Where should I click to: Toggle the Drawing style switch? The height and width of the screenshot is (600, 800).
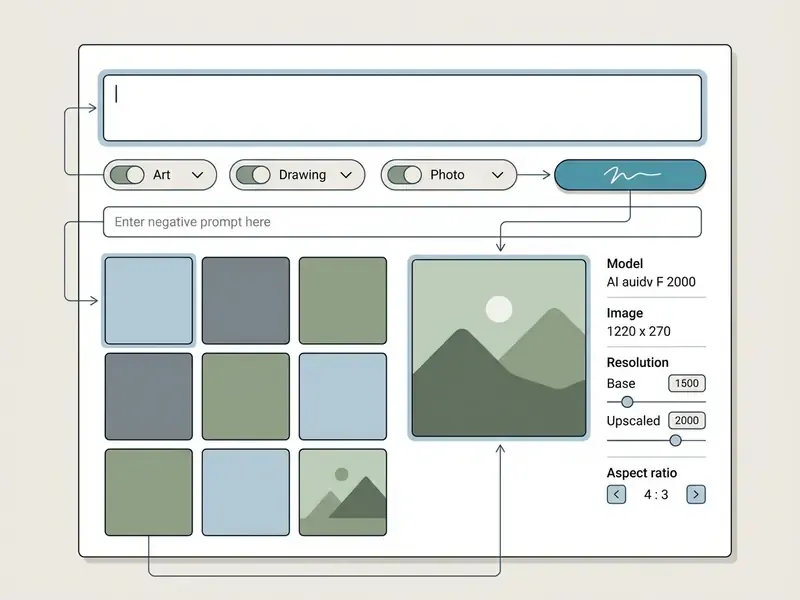click(254, 175)
